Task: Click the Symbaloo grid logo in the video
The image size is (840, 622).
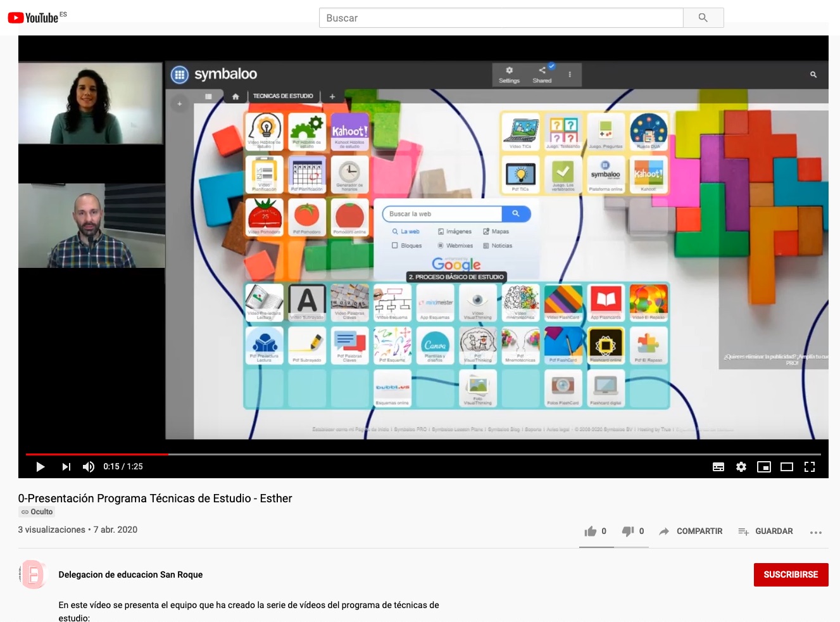Action: coord(180,75)
